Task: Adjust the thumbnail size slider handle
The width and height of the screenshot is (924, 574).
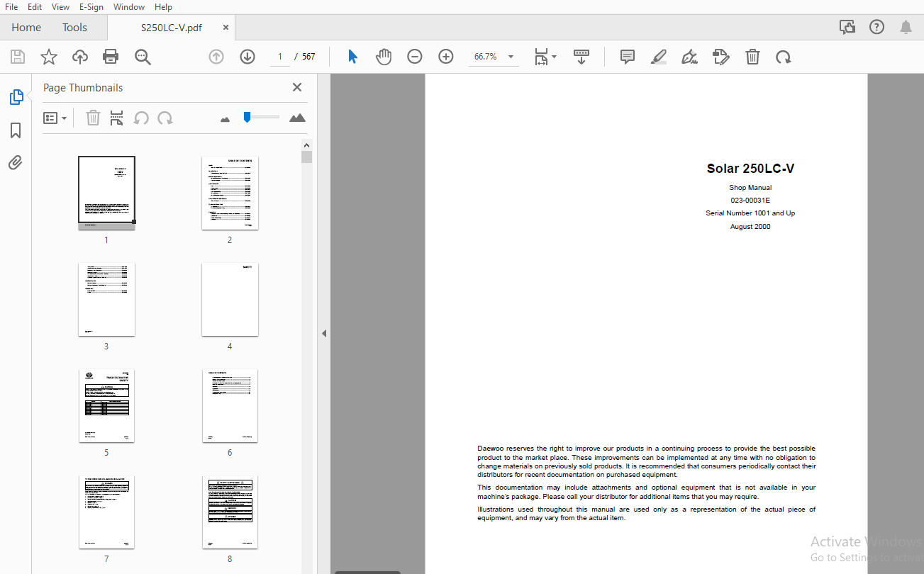Action: coord(247,117)
